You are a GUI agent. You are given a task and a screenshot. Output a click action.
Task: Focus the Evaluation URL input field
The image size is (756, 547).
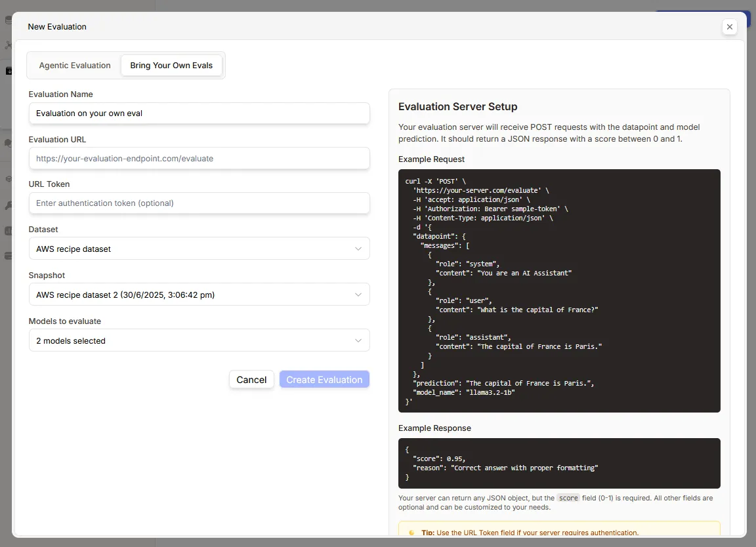(199, 158)
